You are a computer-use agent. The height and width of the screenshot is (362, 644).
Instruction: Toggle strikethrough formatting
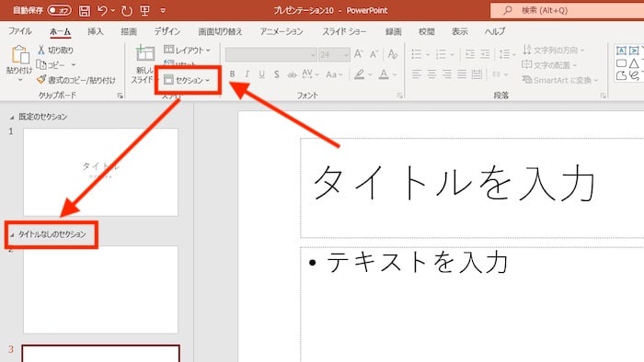[292, 74]
